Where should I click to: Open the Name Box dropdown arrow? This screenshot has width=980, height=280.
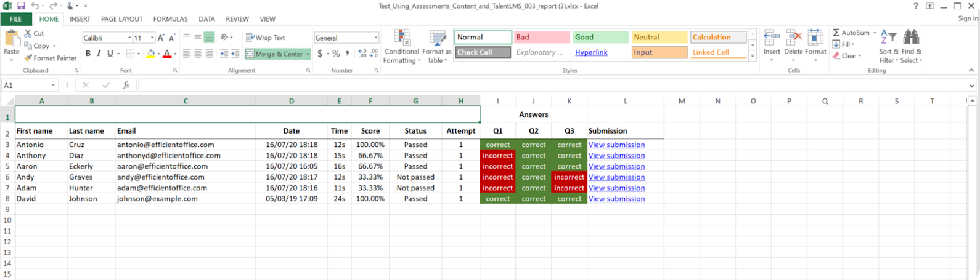[x=53, y=86]
